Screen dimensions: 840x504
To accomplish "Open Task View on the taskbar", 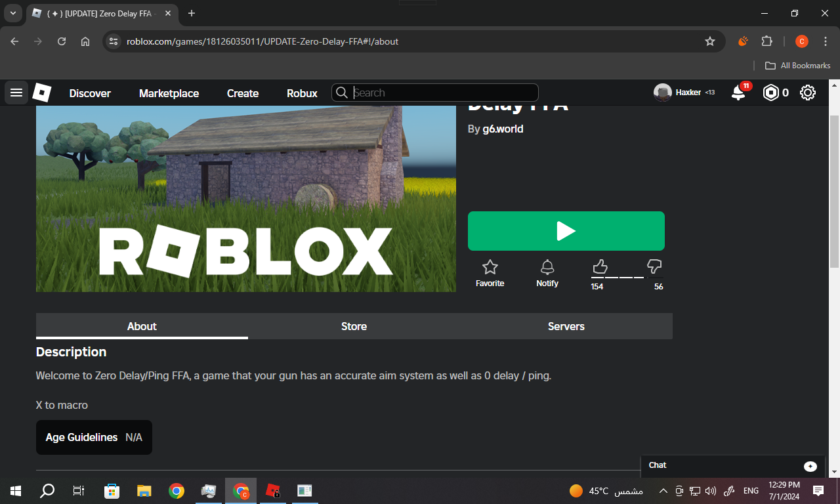I will pos(79,491).
